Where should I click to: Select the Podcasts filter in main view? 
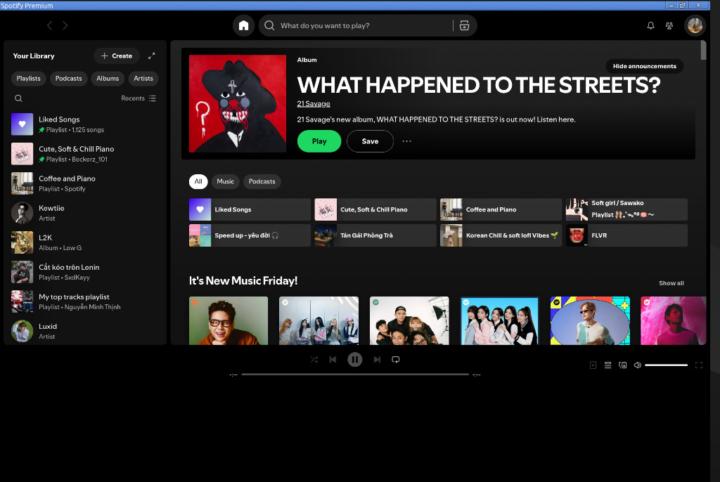262,181
